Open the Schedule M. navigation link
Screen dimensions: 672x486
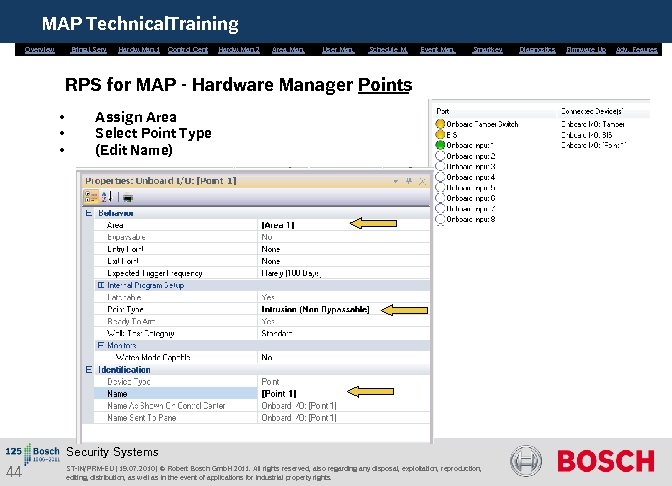click(x=388, y=50)
